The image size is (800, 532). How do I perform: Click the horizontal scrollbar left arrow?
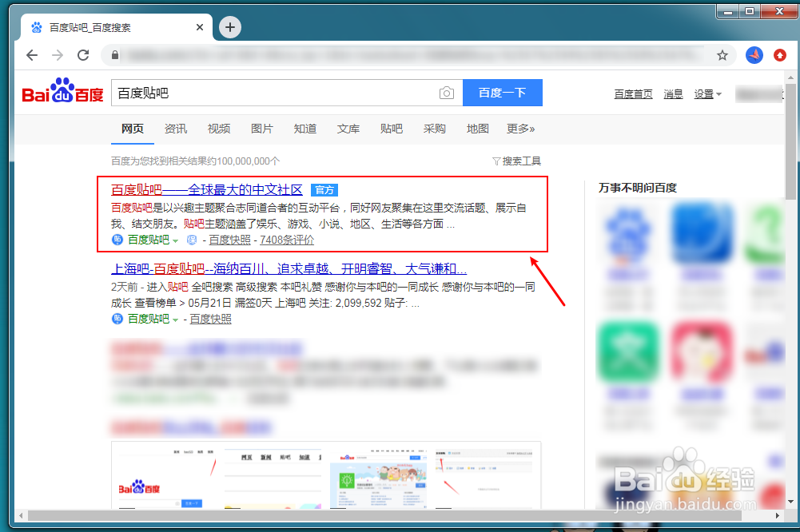(x=21, y=516)
